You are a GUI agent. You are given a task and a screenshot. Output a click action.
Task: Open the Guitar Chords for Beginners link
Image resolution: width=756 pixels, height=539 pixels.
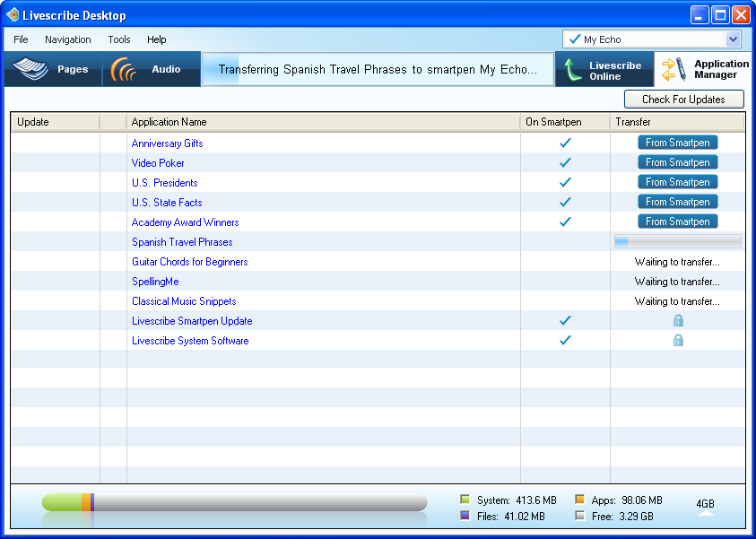(190, 262)
